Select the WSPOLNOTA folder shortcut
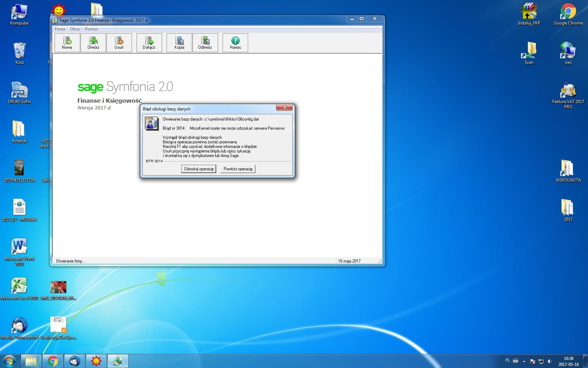Image resolution: width=588 pixels, height=368 pixels. point(568,171)
